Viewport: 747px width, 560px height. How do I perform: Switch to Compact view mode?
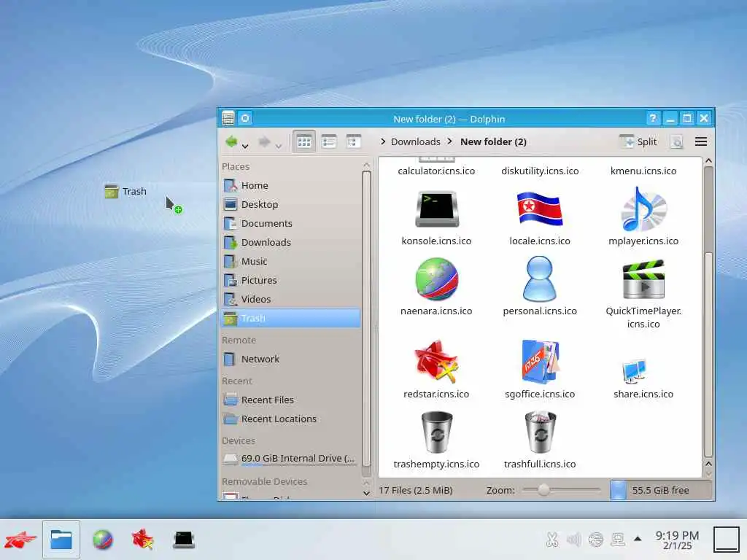(329, 141)
